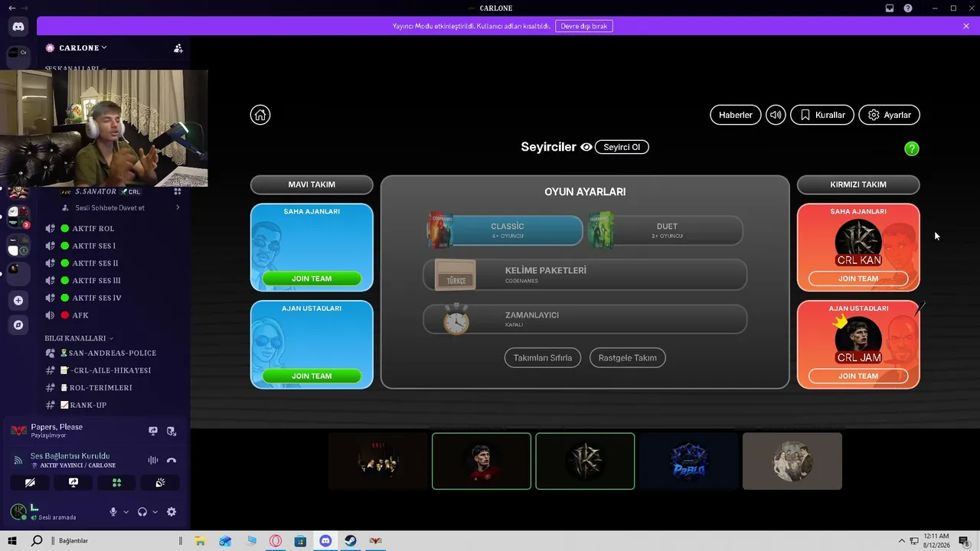Open Discord user settings gear
980x551 pixels.
click(x=171, y=512)
